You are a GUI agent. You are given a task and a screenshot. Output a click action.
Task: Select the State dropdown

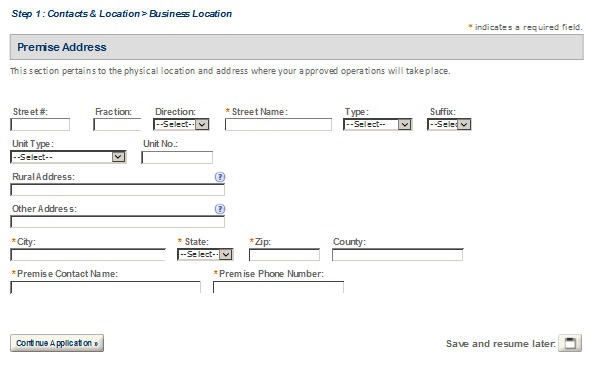coord(205,255)
